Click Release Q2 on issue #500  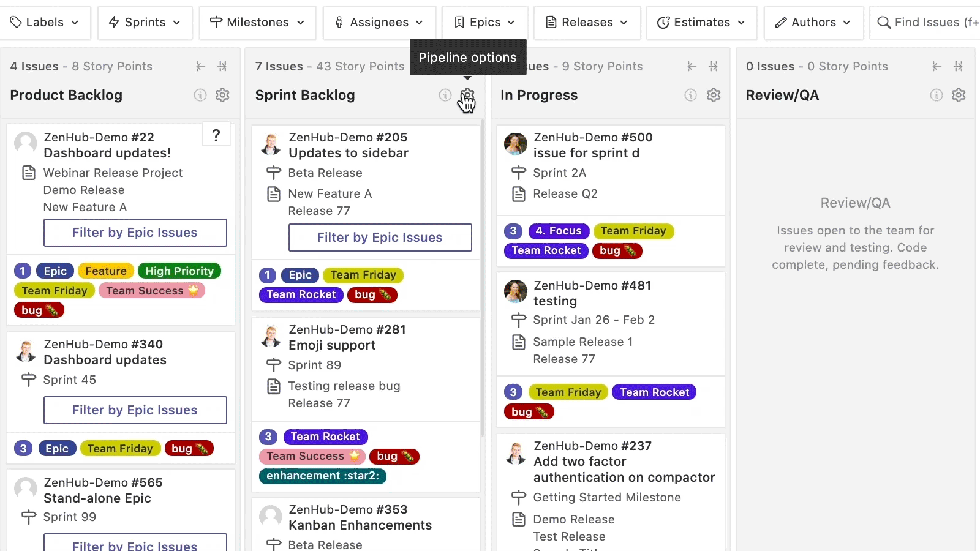tap(565, 194)
